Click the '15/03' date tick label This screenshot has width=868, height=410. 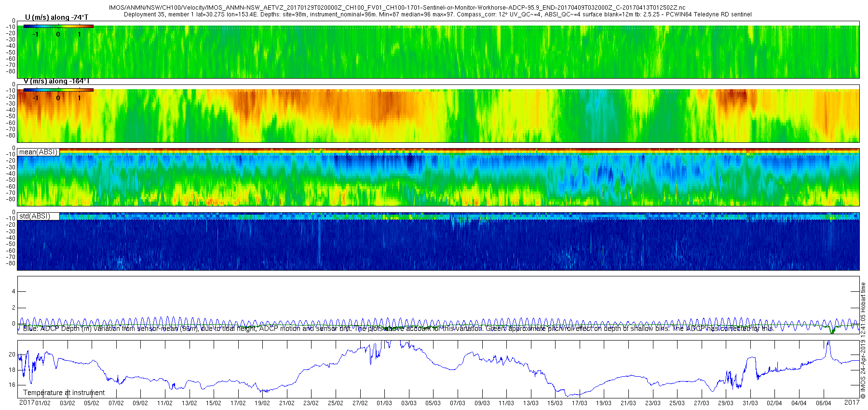pos(555,403)
